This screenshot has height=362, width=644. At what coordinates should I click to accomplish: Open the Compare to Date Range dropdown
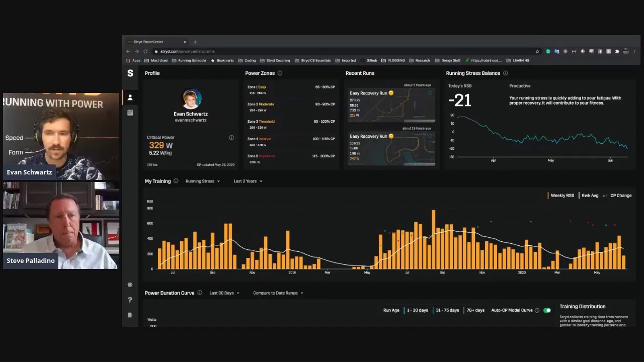(278, 293)
